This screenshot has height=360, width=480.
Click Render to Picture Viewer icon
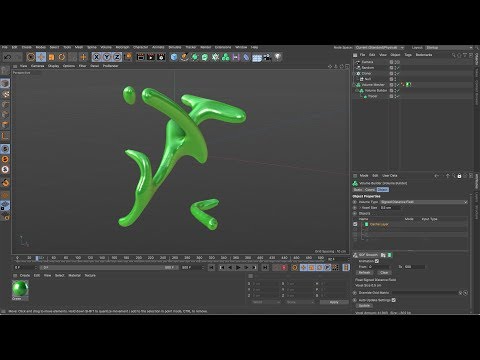pyautogui.click(x=151, y=57)
